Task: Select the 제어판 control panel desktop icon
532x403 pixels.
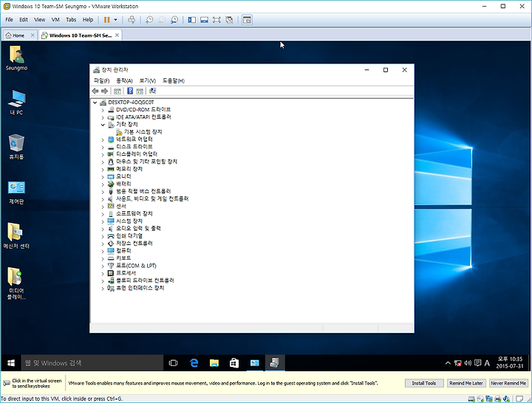Action: pos(16,192)
